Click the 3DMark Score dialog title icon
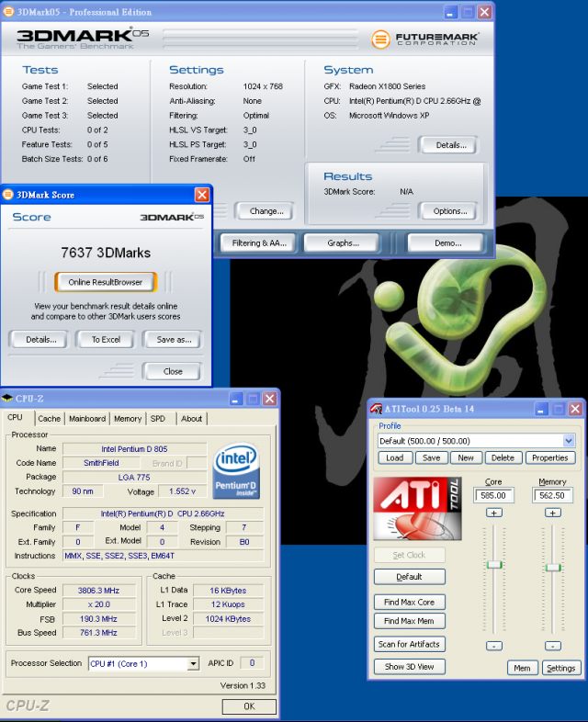The height and width of the screenshot is (722, 588). pos(8,195)
